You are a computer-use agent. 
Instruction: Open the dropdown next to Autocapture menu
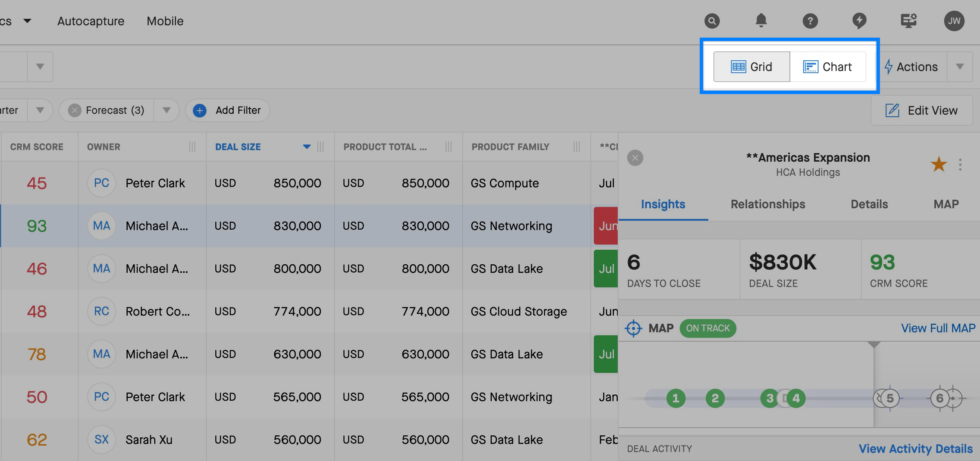coord(27,21)
